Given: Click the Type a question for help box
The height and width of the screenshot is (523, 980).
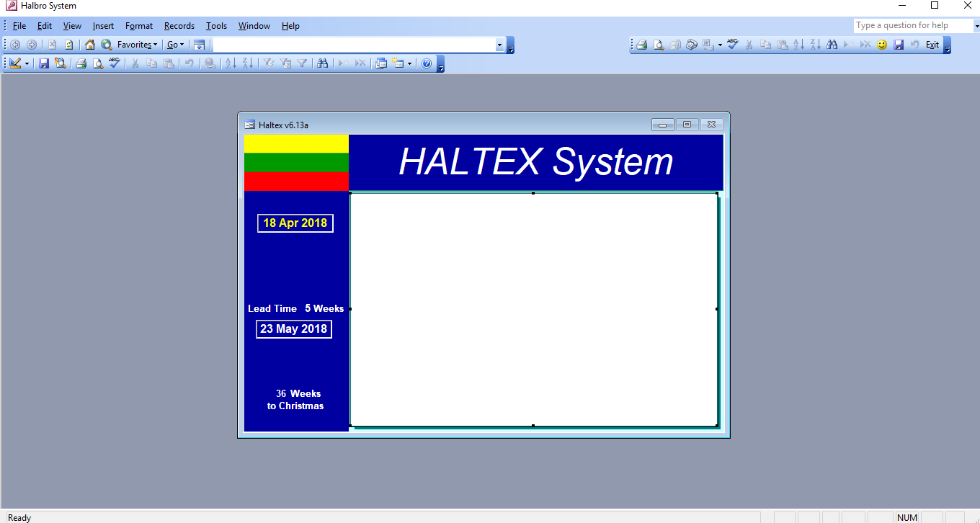Looking at the screenshot, I should point(914,25).
